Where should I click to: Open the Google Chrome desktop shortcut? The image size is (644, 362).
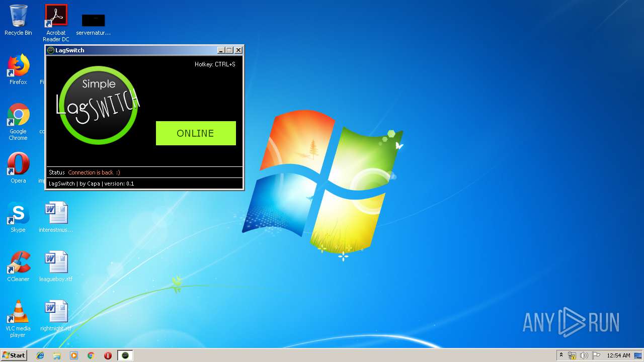pyautogui.click(x=18, y=122)
